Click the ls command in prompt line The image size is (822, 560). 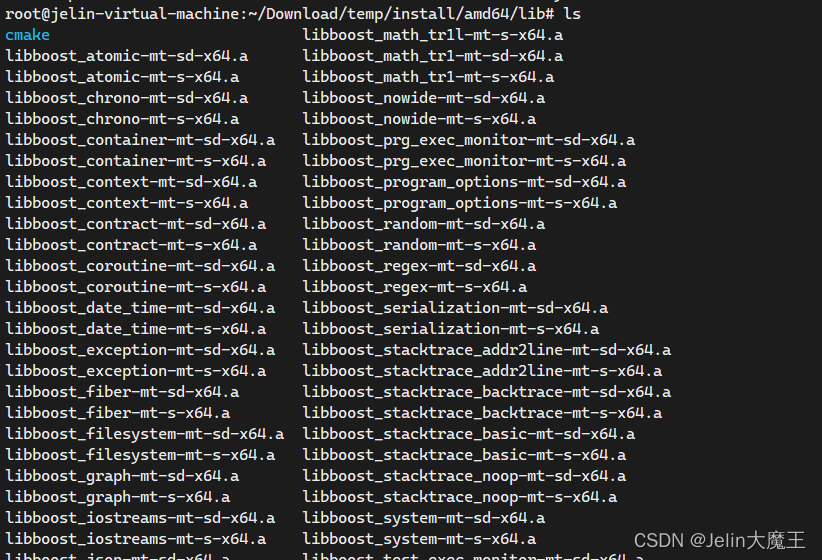click(x=572, y=14)
